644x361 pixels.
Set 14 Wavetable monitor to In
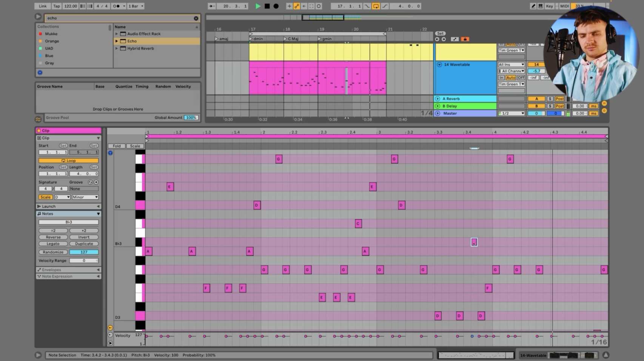click(501, 78)
